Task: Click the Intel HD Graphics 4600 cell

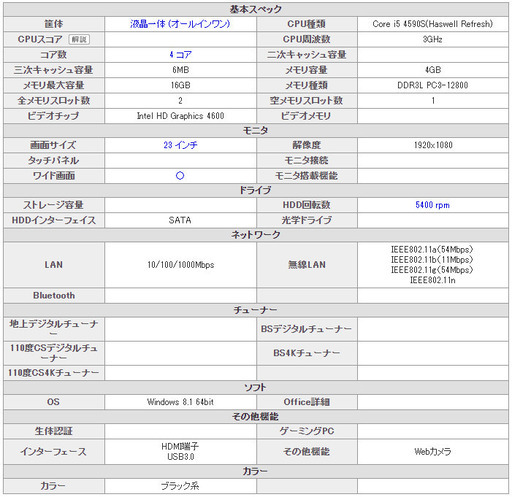Action: pyautogui.click(x=180, y=116)
